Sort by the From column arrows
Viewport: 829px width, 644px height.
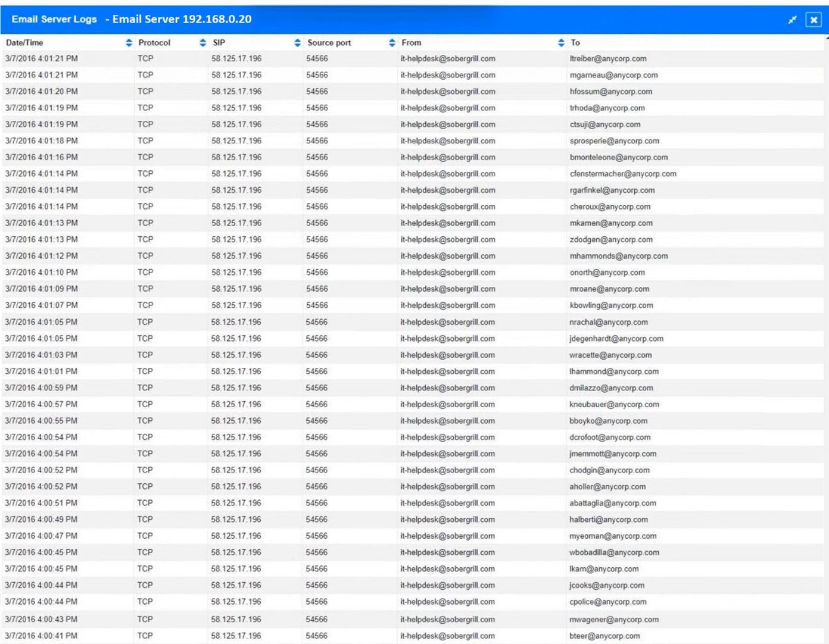(561, 43)
